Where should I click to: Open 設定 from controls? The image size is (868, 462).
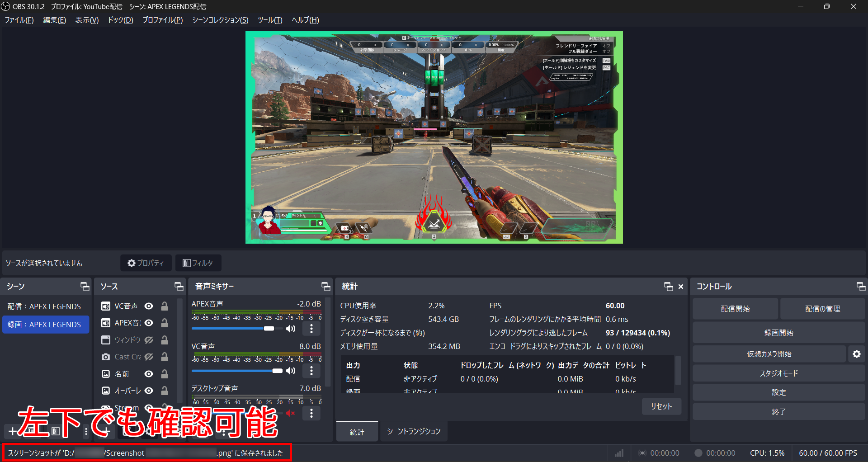point(778,392)
